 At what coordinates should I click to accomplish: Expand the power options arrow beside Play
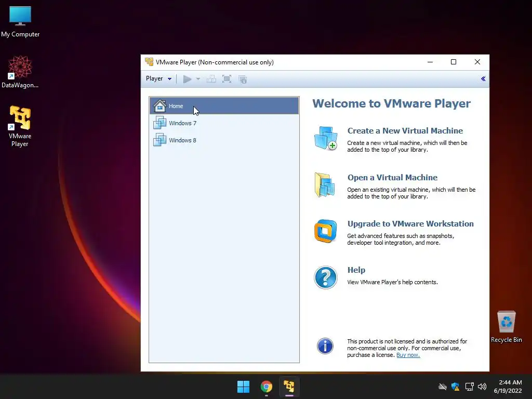[x=198, y=79]
